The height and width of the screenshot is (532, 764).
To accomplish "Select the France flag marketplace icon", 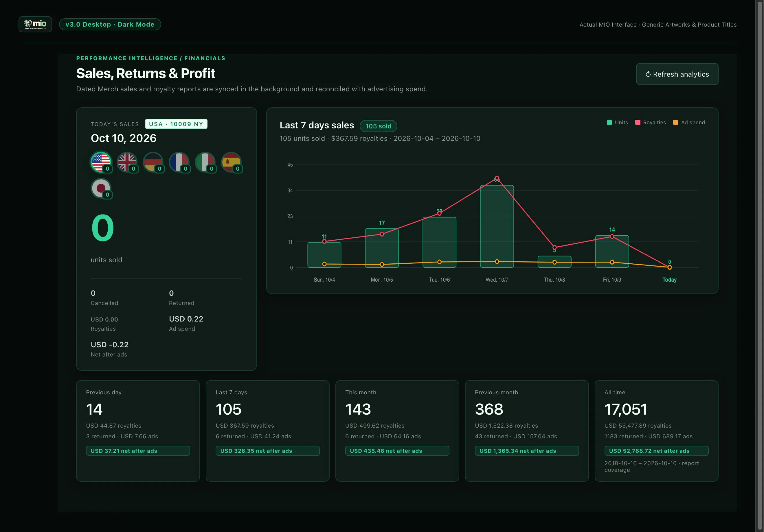I will click(179, 162).
